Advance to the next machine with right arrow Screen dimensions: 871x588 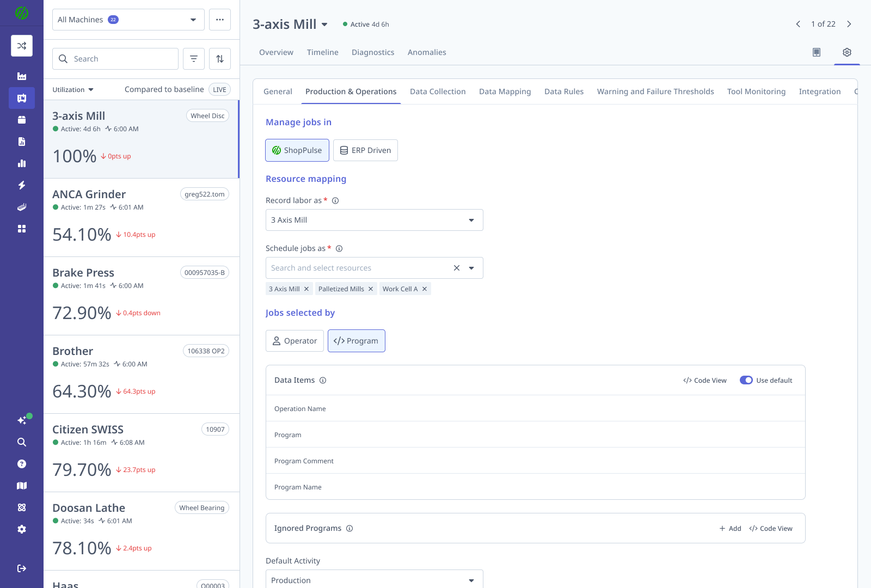click(x=849, y=24)
